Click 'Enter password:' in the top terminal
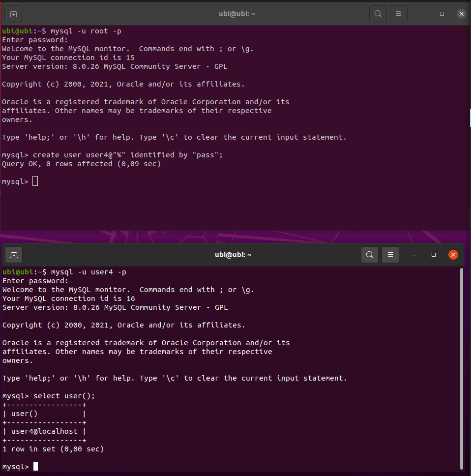 point(35,40)
